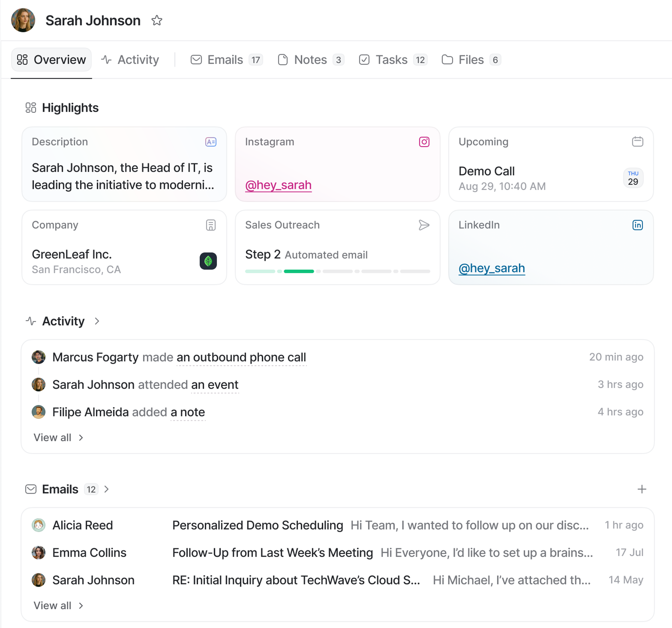
Task: Expand the Activity section chevron
Action: [x=97, y=321]
